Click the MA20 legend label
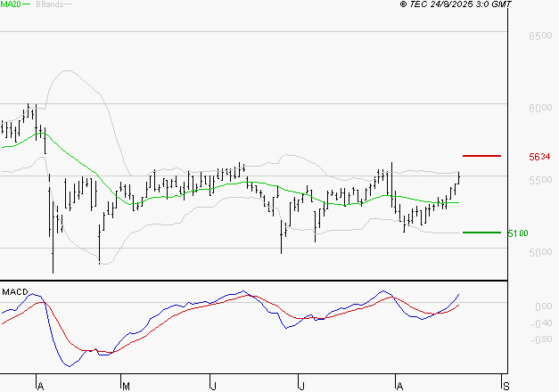The height and width of the screenshot is (392, 559). [x=10, y=4]
